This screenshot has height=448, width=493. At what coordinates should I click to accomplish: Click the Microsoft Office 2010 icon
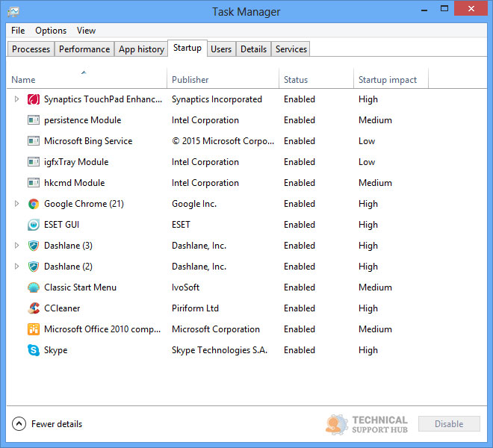34,329
